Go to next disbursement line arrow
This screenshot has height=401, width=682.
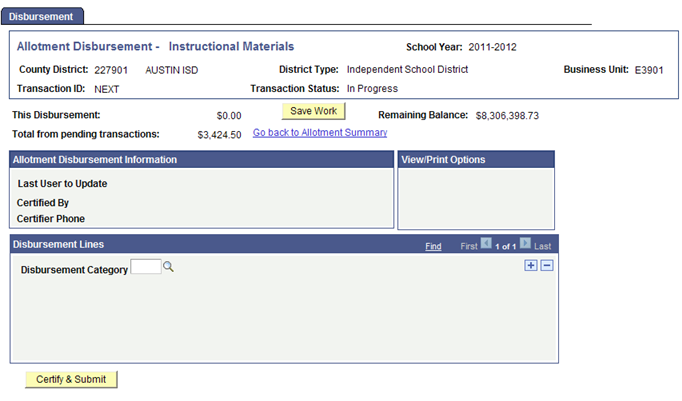525,243
